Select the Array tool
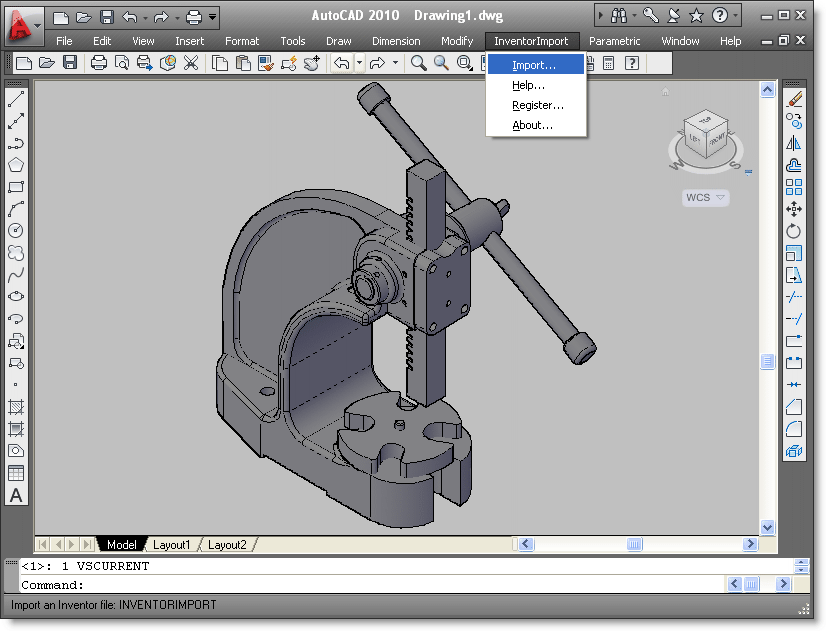 794,187
